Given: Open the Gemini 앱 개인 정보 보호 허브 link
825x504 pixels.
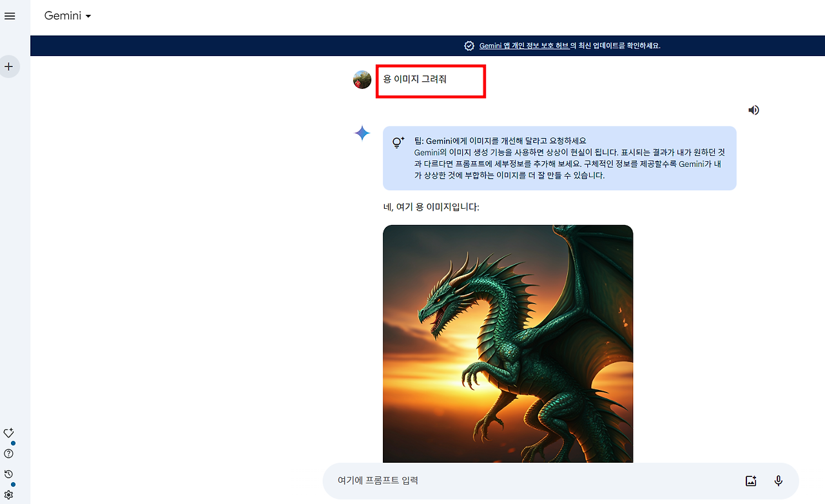Looking at the screenshot, I should point(524,46).
